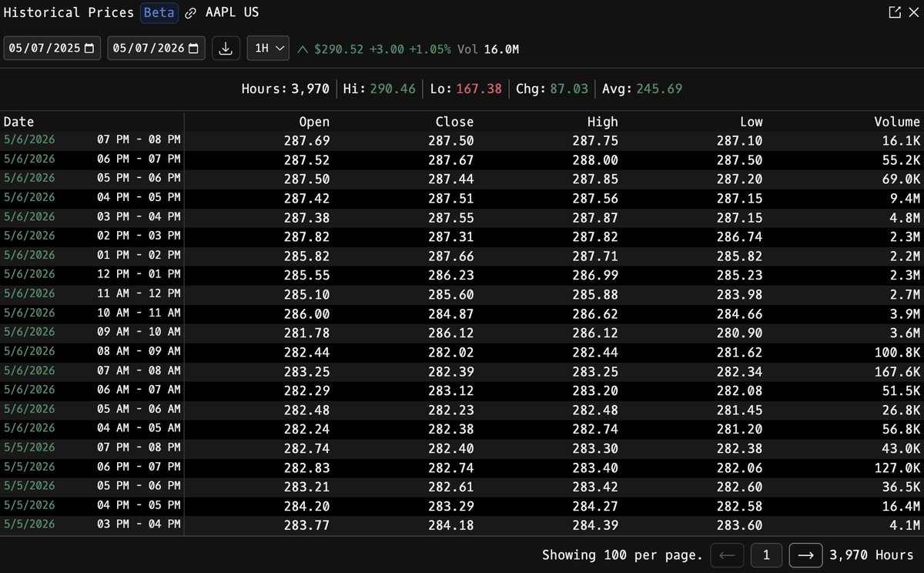Screen dimensions: 924x573
Task: Sort by the High column header
Action: pos(602,122)
